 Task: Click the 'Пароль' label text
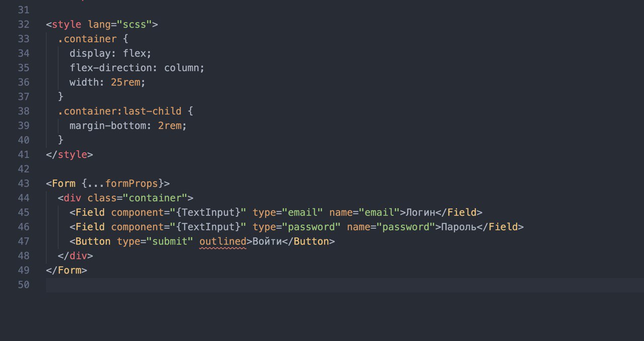(x=459, y=227)
